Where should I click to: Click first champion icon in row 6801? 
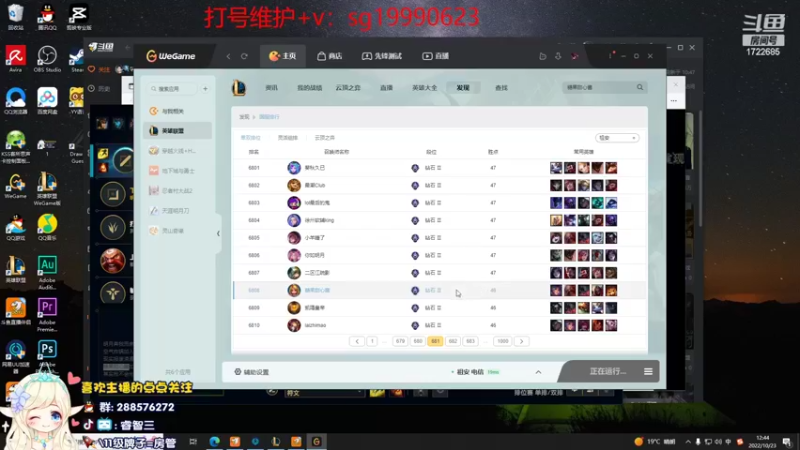[556, 167]
